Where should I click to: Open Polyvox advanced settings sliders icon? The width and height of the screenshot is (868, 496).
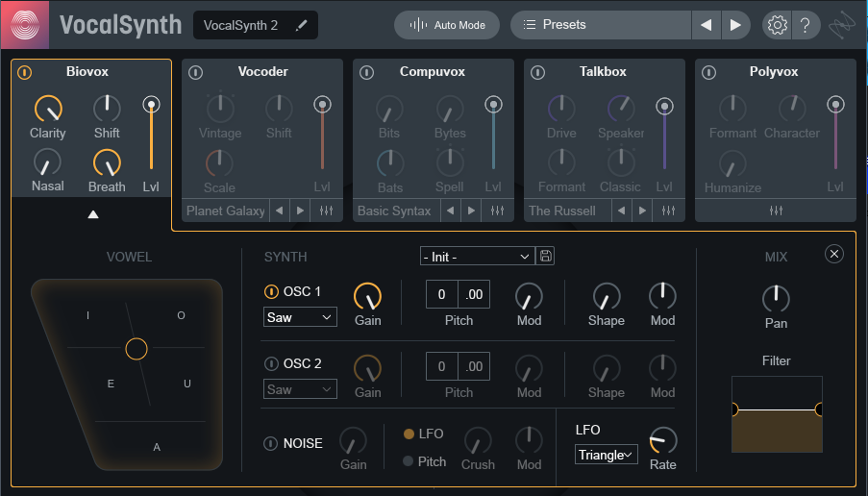click(776, 211)
